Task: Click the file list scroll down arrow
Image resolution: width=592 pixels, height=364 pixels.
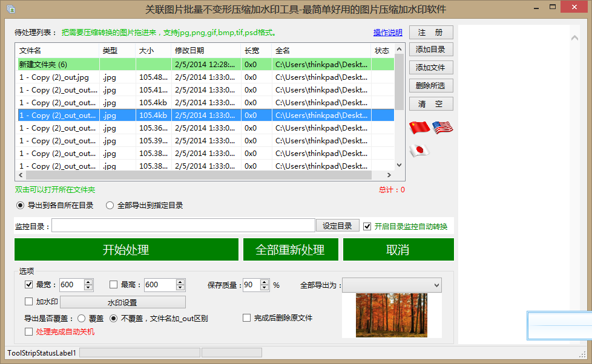Action: click(x=399, y=165)
